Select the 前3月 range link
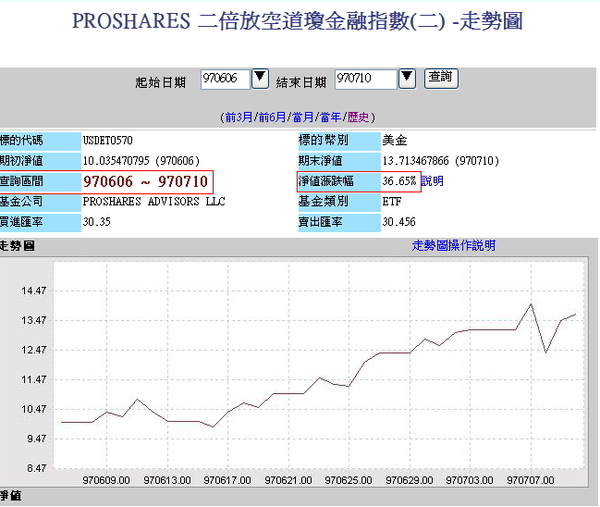600x507 pixels. coord(239,117)
